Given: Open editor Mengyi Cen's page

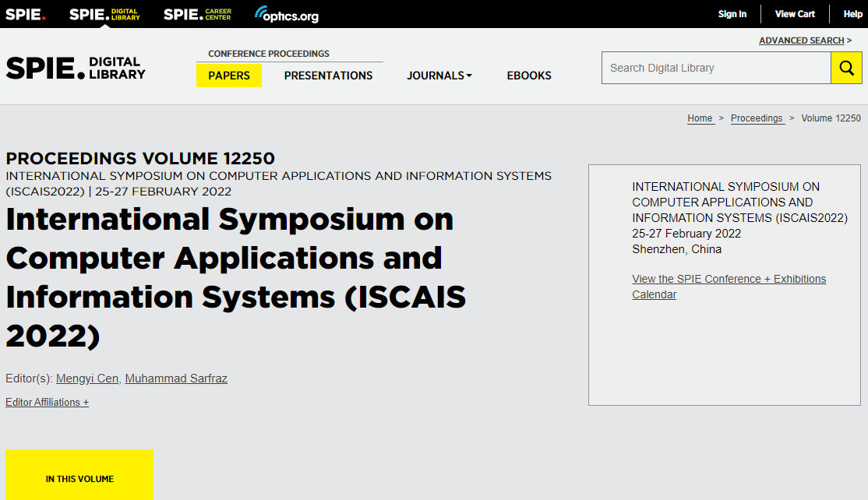Looking at the screenshot, I should click(87, 379).
